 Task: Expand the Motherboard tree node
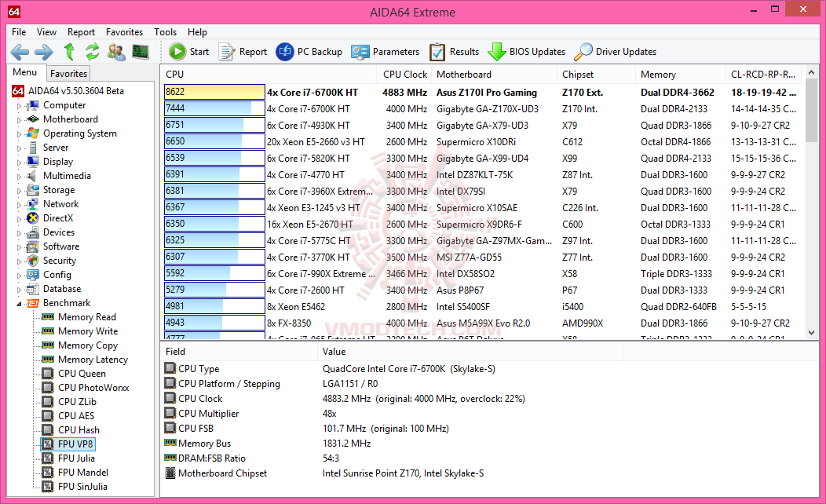pos(19,120)
